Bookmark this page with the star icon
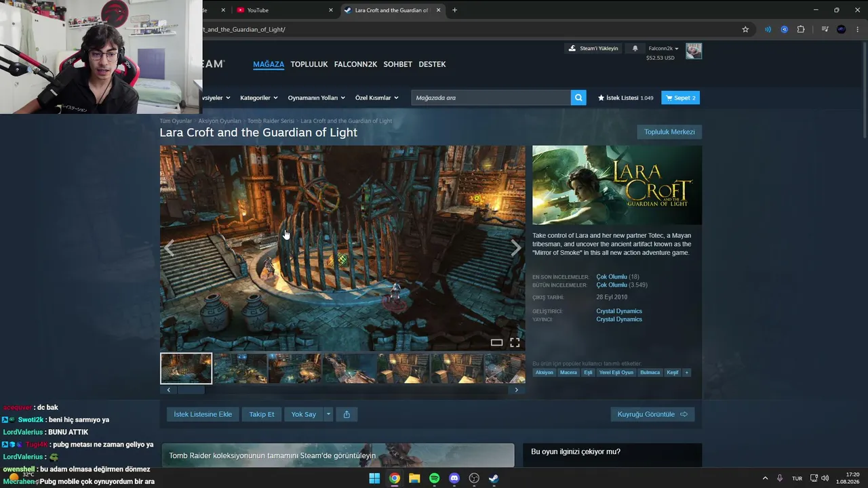The image size is (868, 488). [x=745, y=29]
